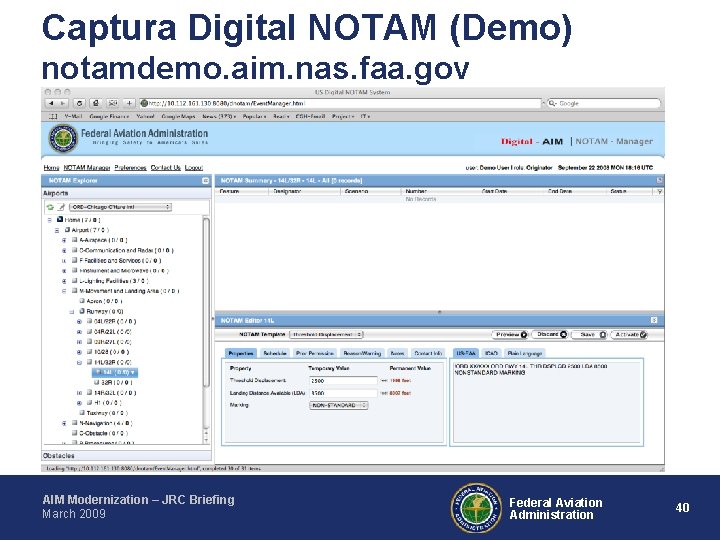
Task: Click the Google search field
Action: click(603, 103)
